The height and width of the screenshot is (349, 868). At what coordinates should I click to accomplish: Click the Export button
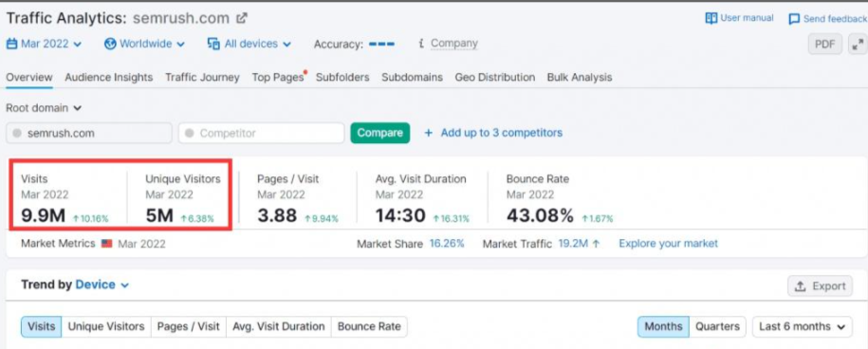tap(820, 286)
